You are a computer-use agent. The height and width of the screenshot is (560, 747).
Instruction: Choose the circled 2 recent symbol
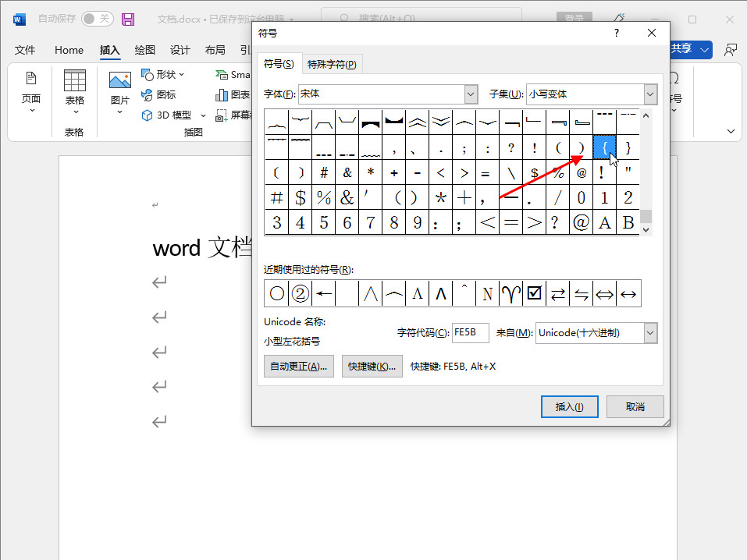point(301,293)
